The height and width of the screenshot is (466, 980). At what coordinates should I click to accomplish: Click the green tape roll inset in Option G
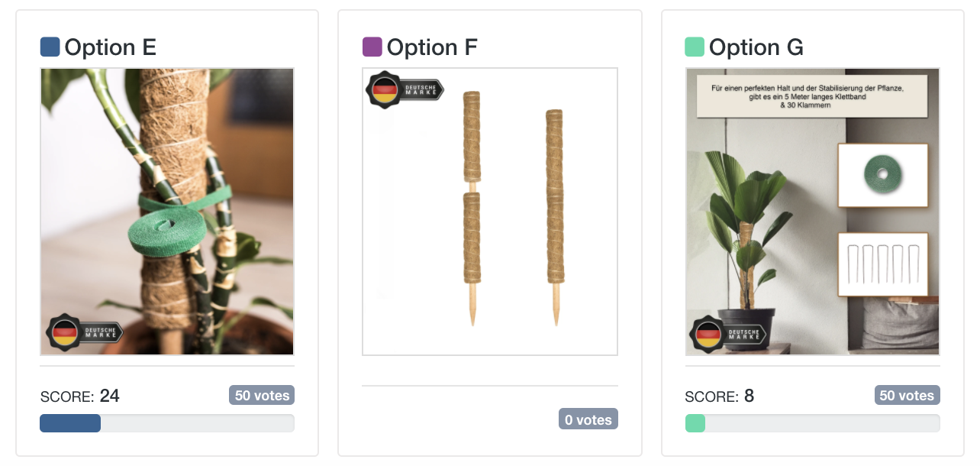click(x=882, y=175)
